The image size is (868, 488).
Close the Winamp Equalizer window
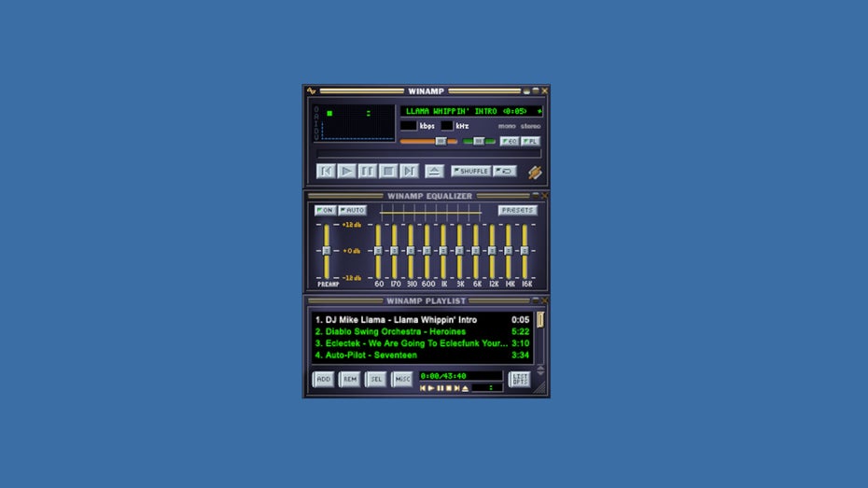point(545,195)
